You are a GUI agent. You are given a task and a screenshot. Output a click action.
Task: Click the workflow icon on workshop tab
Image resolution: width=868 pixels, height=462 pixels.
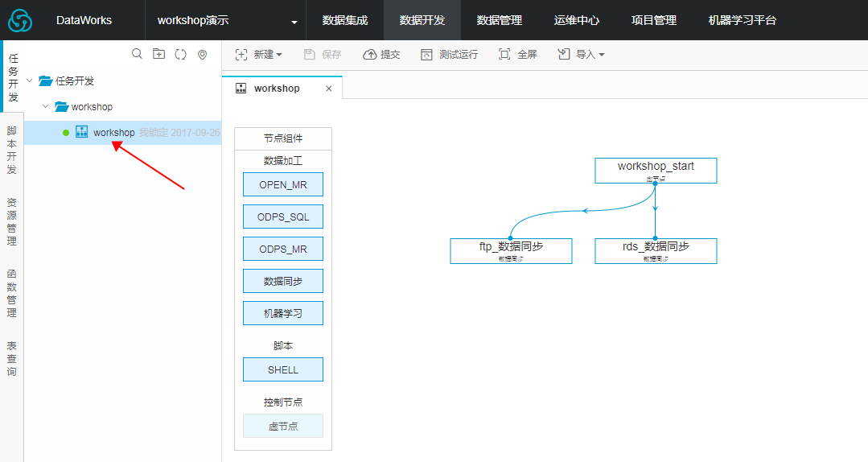[x=241, y=88]
